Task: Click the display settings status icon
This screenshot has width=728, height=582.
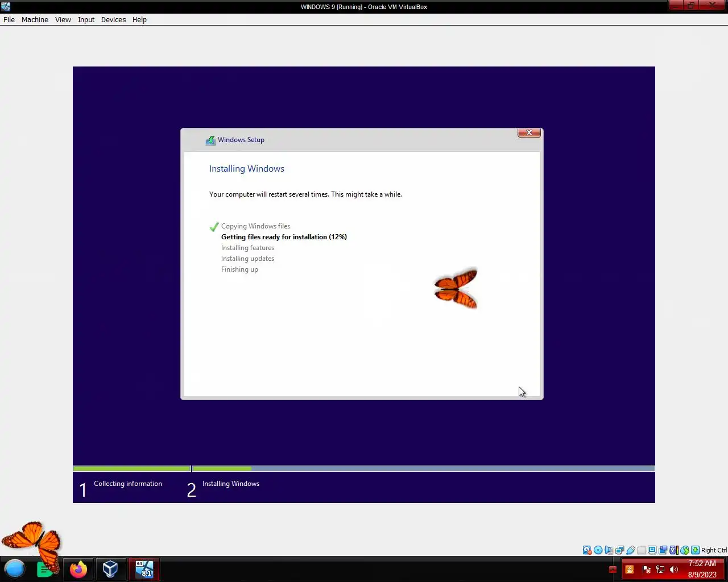Action: click(652, 550)
